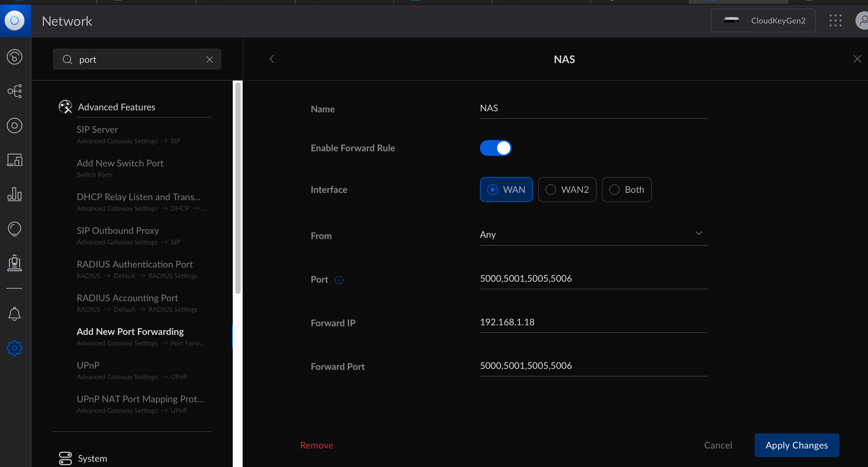Remove the NAS port forwarding rule
868x467 pixels.
click(x=316, y=445)
